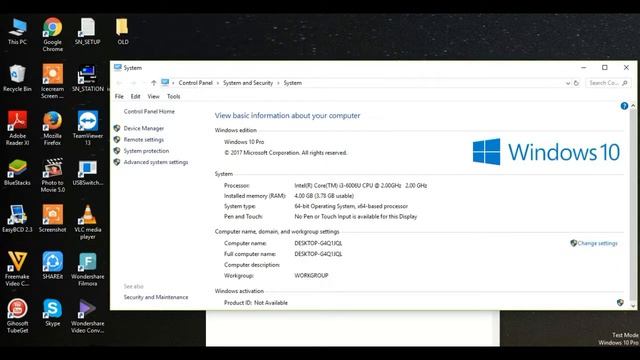Screen dimensions: 640x360
Task: Select the SN_STATION desktop icon
Action: point(87,78)
